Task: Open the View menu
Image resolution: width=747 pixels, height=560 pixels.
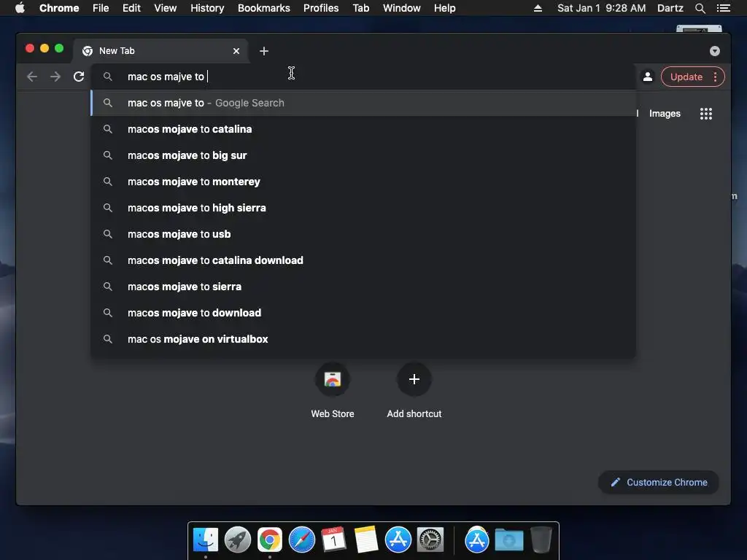Action: pos(166,8)
